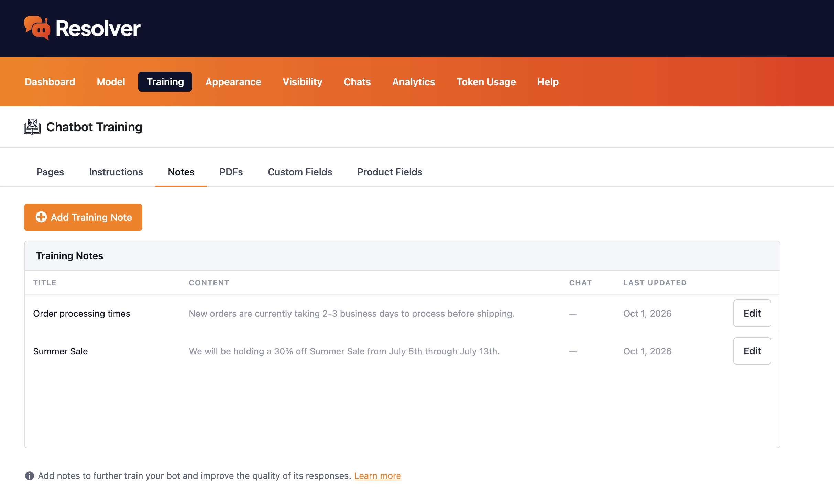834x504 pixels.
Task: Open the Appearance settings page
Action: click(x=233, y=82)
